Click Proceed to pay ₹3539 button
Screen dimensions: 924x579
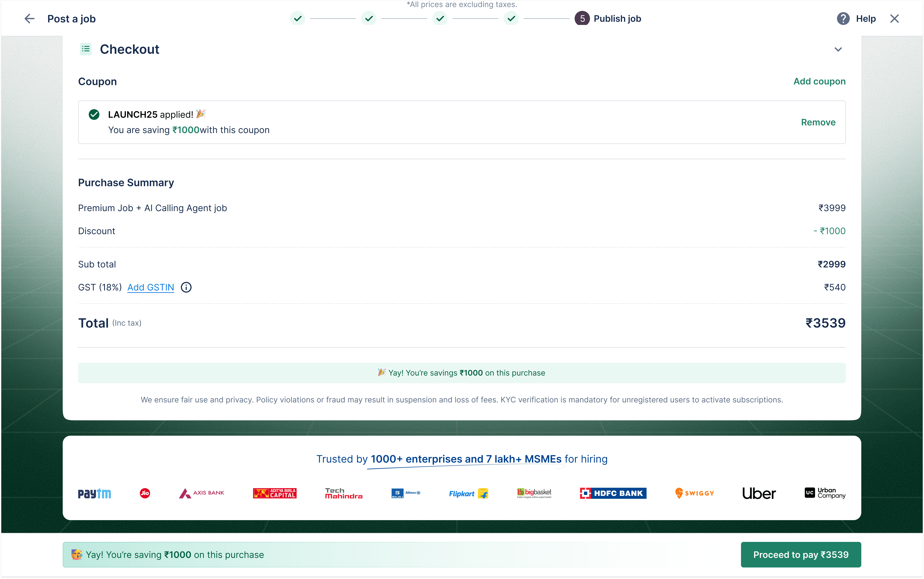tap(801, 555)
